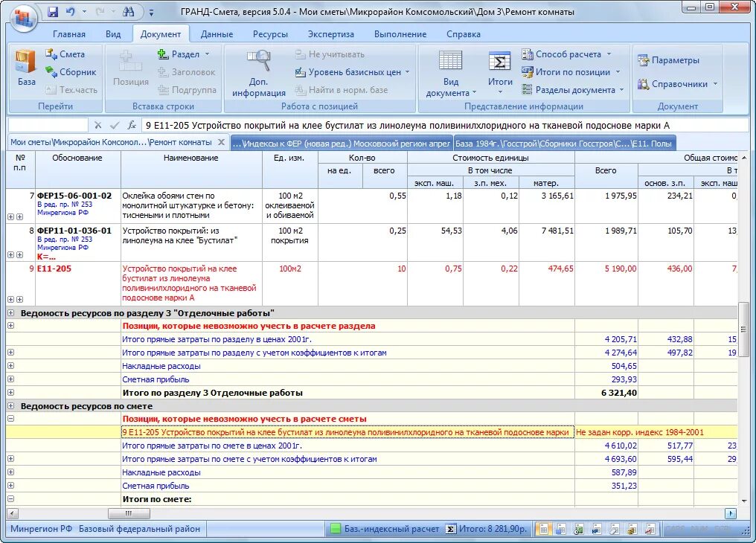This screenshot has height=543, width=756.
Task: Select the HP view icon in status bar
Action: pyautogui.click(x=596, y=529)
